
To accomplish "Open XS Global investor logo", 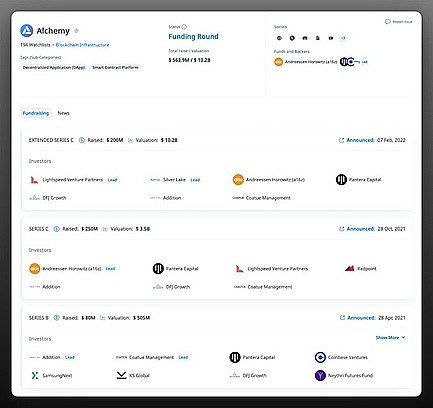I will coord(121,375).
